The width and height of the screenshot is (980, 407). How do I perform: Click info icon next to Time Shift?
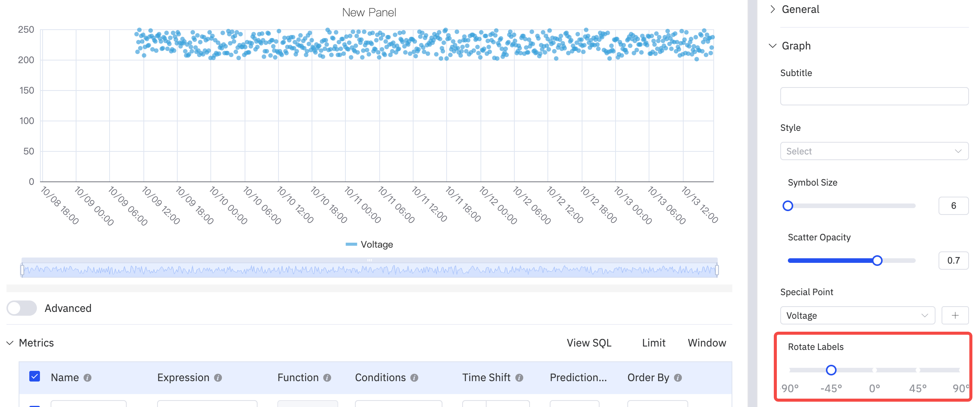(519, 378)
